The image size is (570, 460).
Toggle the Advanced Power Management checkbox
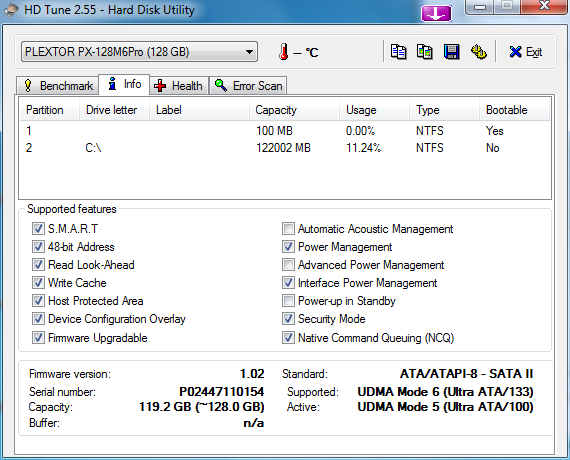(x=288, y=265)
